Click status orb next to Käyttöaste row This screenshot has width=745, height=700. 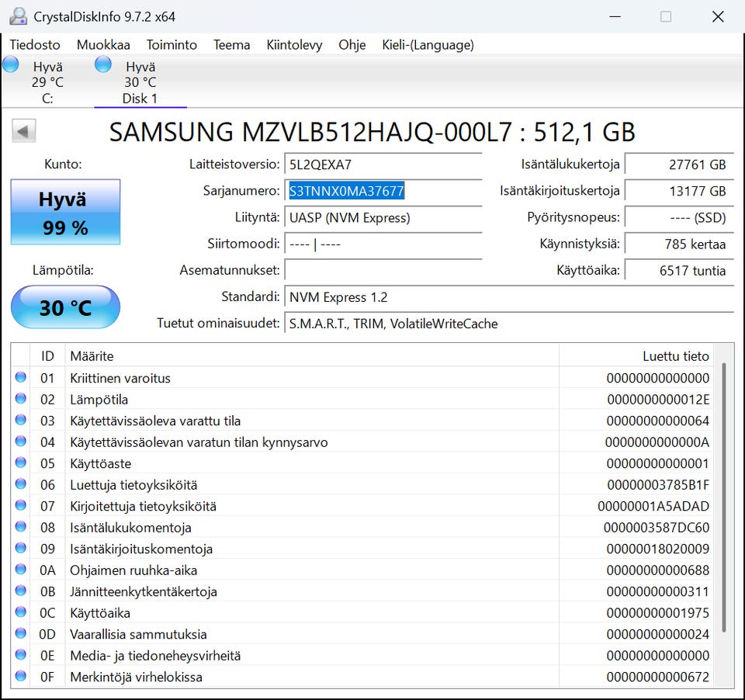pos(21,463)
